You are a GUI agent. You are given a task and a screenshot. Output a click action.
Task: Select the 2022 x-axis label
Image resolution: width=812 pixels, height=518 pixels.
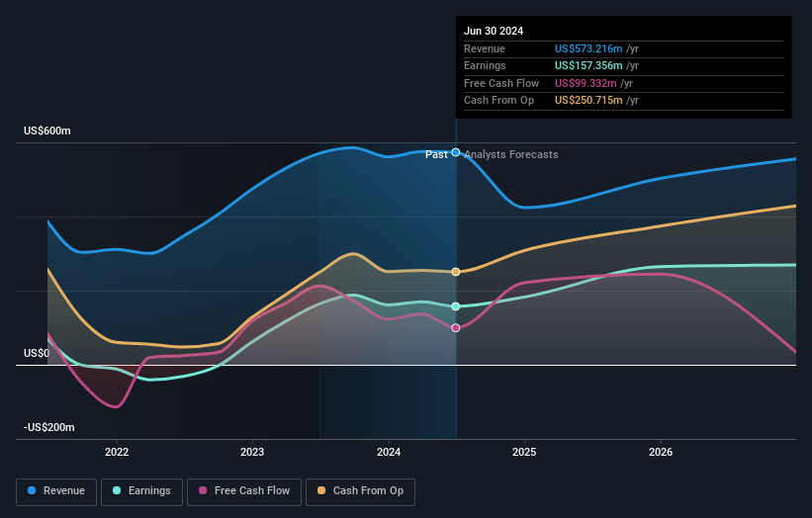point(117,452)
